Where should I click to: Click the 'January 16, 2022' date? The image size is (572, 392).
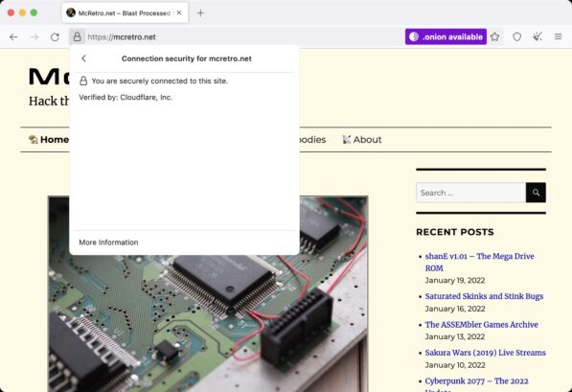pyautogui.click(x=455, y=309)
